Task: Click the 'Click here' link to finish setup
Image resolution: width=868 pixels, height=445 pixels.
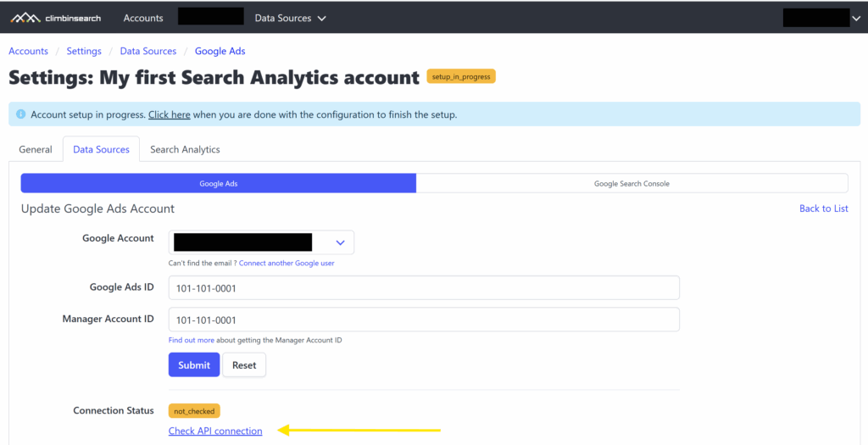Action: coord(170,115)
